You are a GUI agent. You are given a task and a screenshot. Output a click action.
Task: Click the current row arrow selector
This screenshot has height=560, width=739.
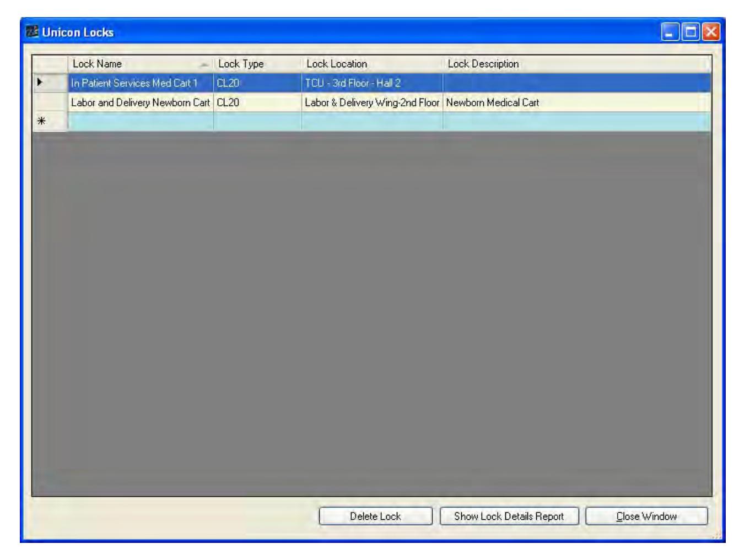tap(50, 83)
